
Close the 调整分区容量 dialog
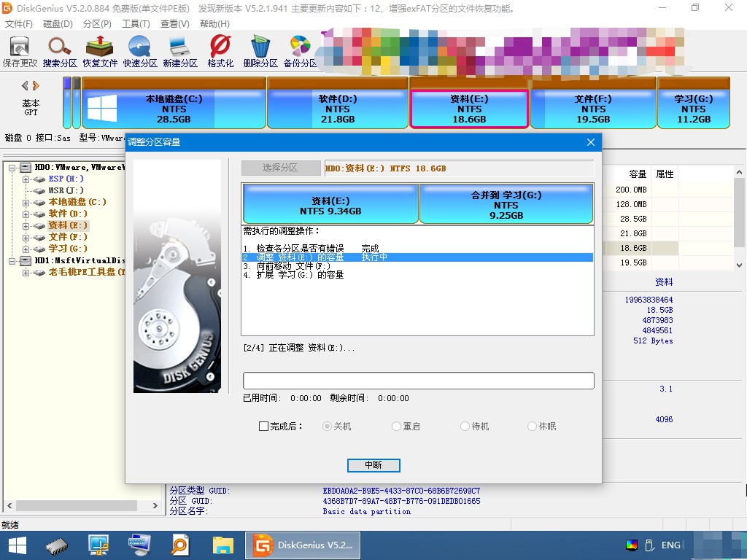tap(591, 142)
